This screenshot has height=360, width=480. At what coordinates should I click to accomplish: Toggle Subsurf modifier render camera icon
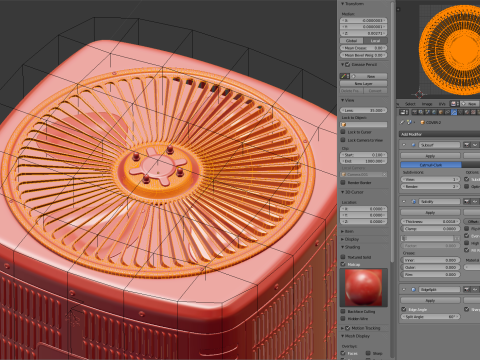pyautogui.click(x=466, y=145)
